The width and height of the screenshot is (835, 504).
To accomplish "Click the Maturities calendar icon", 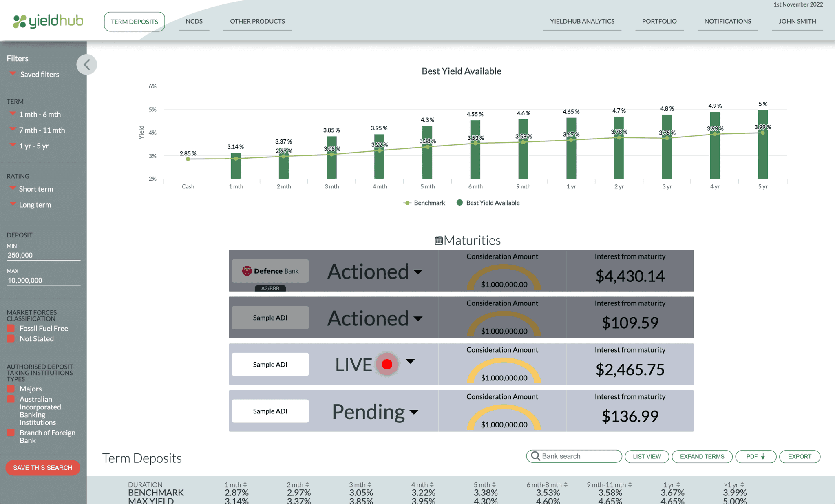I will pyautogui.click(x=439, y=241).
